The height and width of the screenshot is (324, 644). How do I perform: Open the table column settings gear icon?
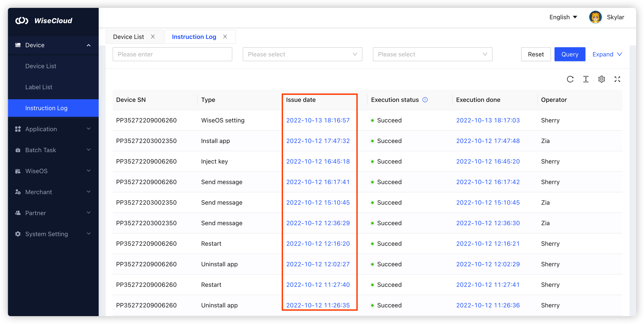(x=602, y=79)
